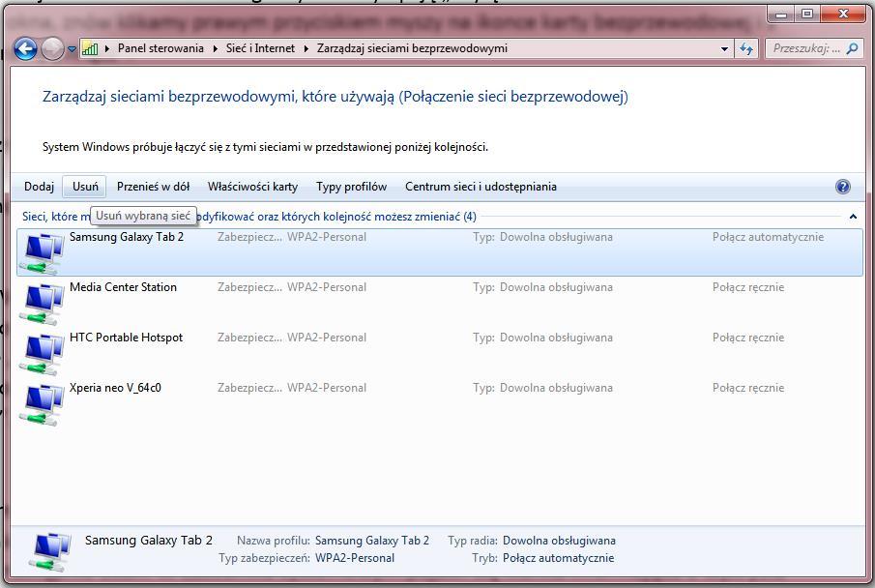Open address bar history dropdown

tap(724, 48)
